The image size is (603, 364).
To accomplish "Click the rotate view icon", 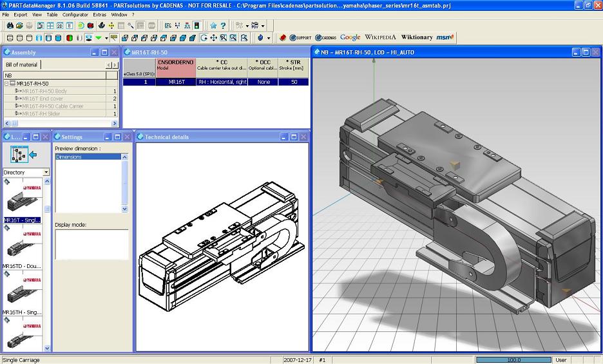I will (x=204, y=38).
